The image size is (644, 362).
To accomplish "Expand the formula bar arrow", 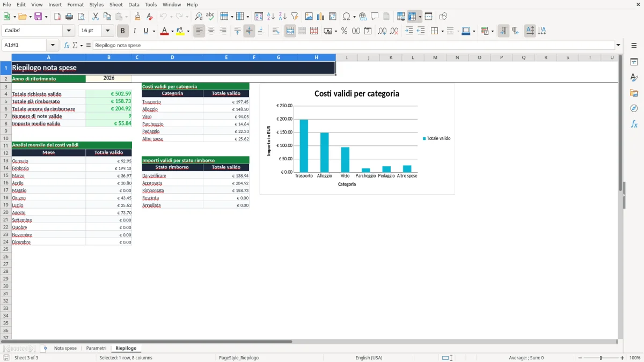I will pos(619,46).
